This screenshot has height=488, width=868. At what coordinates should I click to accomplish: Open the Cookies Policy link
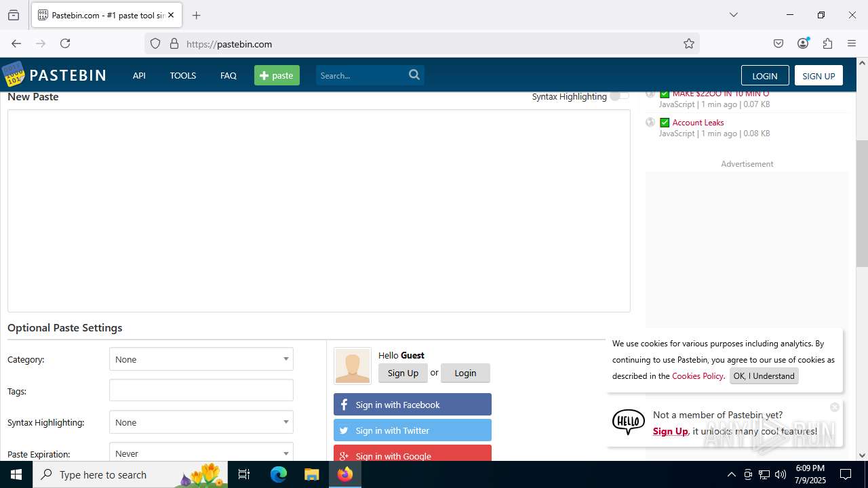698,376
